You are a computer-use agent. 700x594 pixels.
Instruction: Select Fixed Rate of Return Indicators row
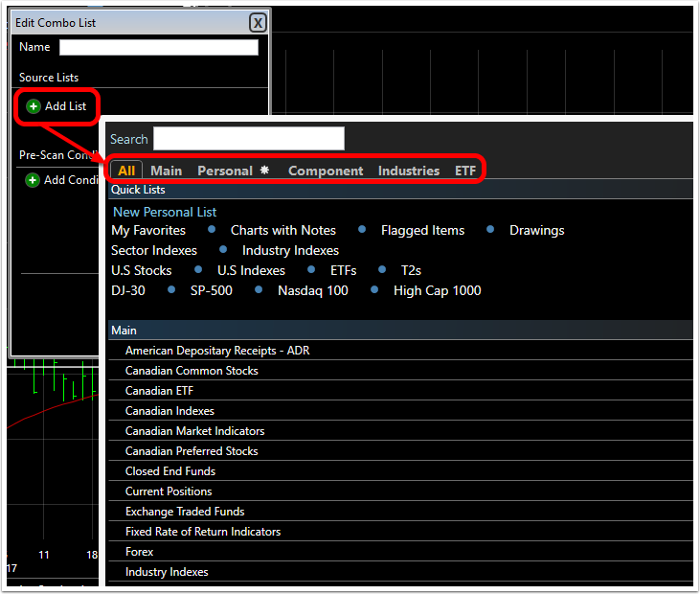click(x=400, y=532)
